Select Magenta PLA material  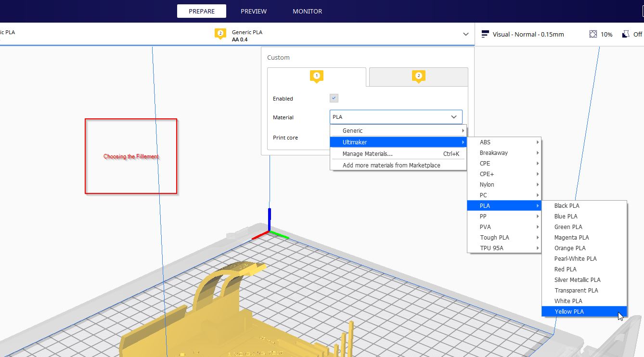584,237
